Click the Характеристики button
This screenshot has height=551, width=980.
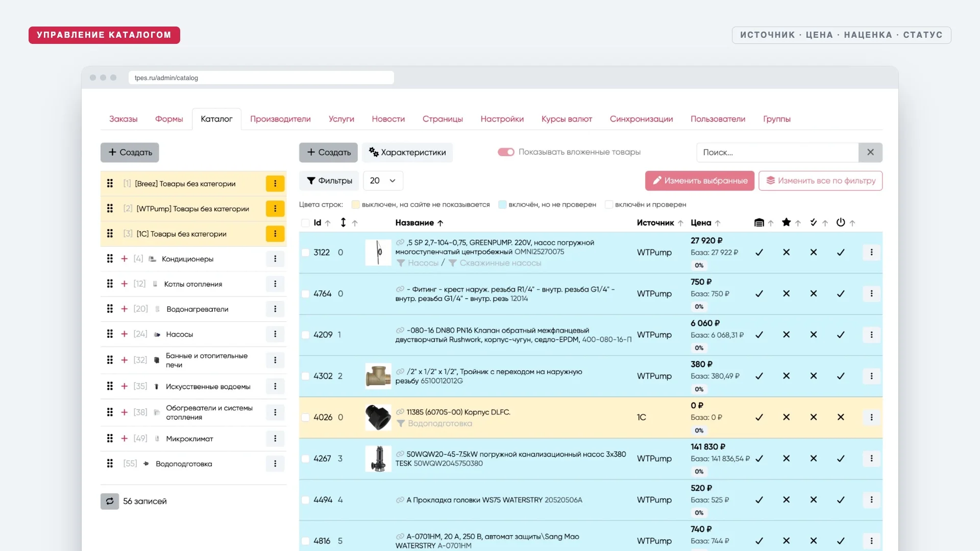[x=407, y=153]
